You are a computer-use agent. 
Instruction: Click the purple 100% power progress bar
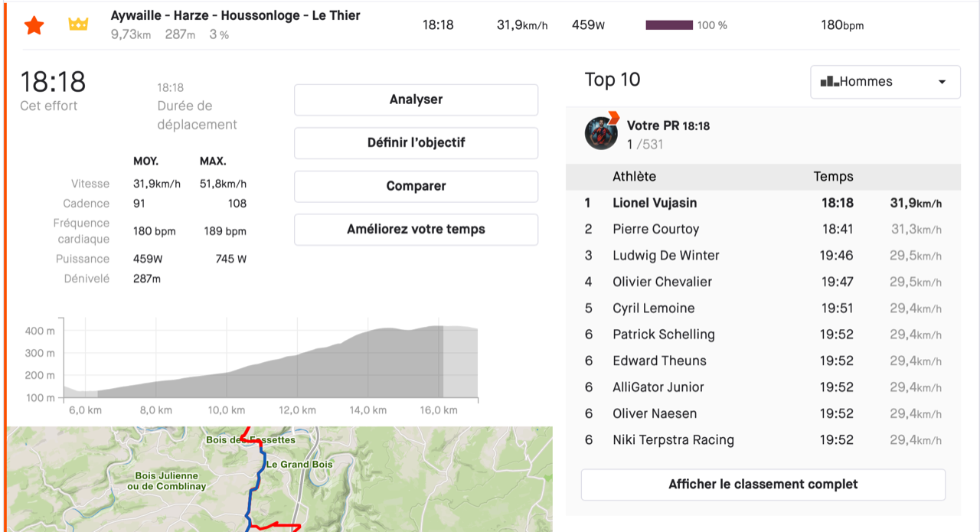tap(669, 25)
